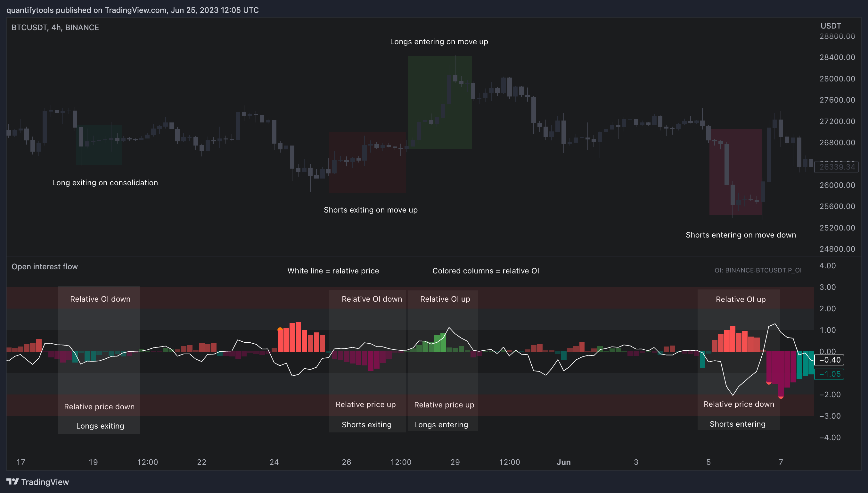Click the 7 date label on time axis

781,462
